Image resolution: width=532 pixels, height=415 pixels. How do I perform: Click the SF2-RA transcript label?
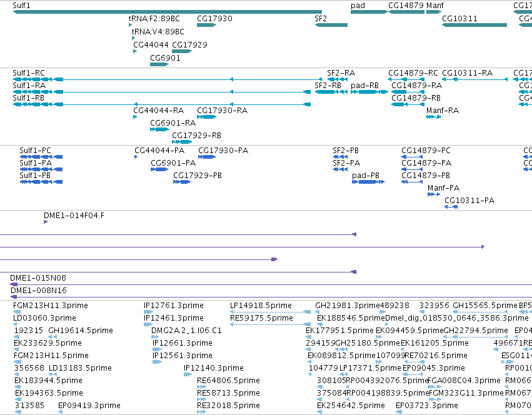341,73
